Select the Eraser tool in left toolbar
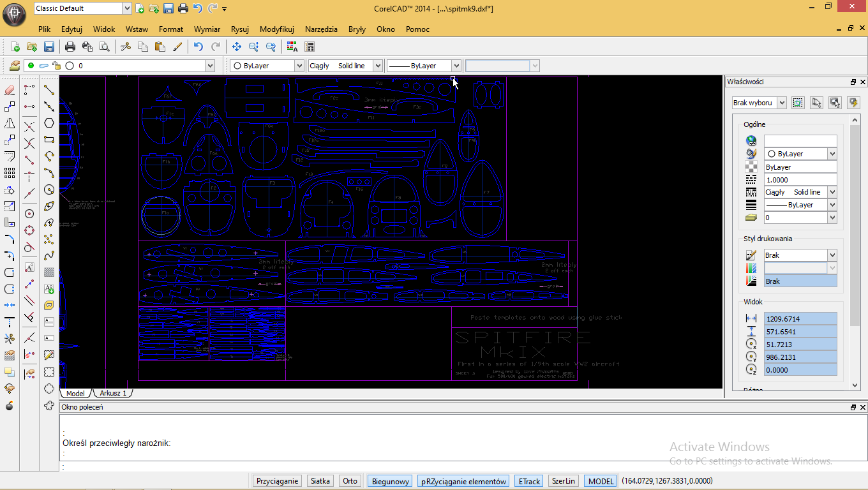The width and height of the screenshot is (868, 490). [x=10, y=90]
